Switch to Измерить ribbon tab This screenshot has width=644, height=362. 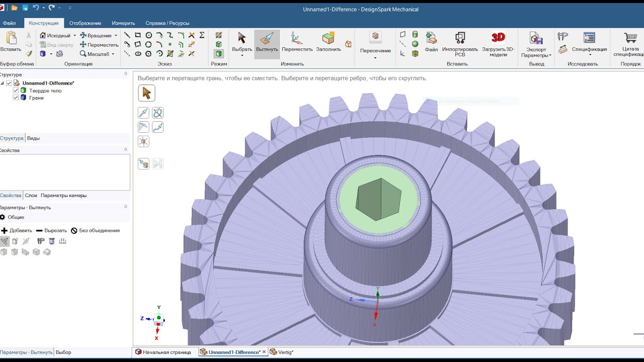click(123, 23)
